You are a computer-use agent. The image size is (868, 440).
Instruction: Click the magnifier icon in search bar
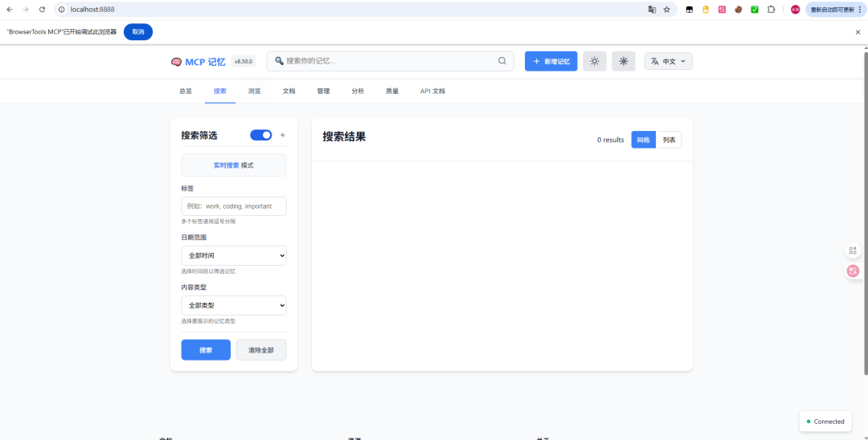502,61
